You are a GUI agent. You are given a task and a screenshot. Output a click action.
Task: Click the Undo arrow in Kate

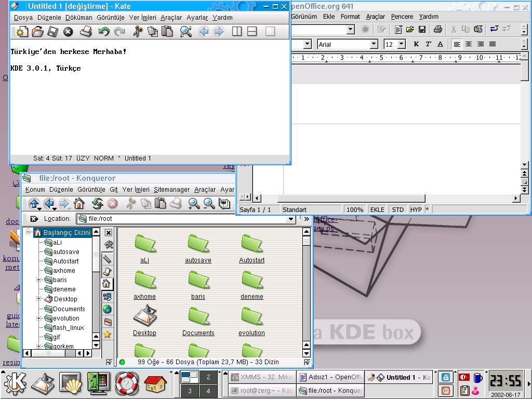pos(104,32)
